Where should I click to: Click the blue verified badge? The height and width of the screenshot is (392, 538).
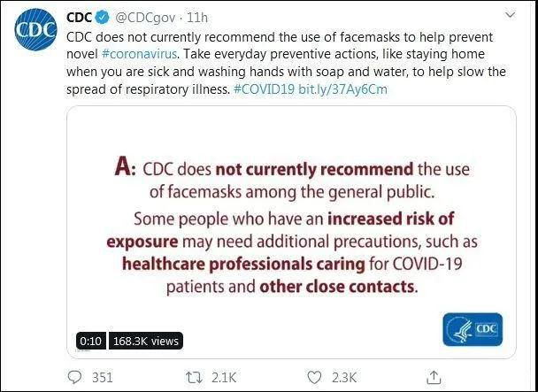103,18
